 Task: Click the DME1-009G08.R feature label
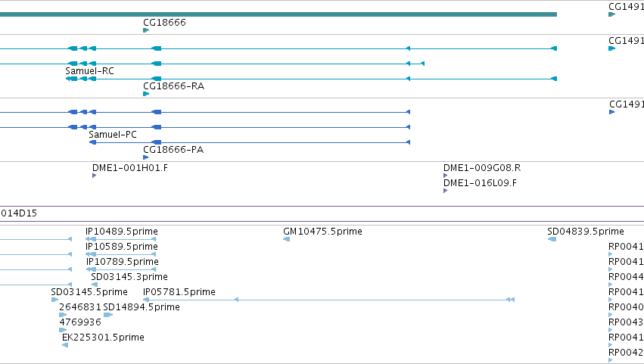[482, 167]
